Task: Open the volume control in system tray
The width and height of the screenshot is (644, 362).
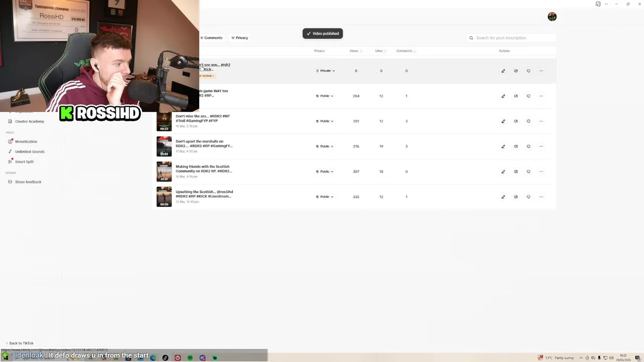Action: tap(611, 358)
